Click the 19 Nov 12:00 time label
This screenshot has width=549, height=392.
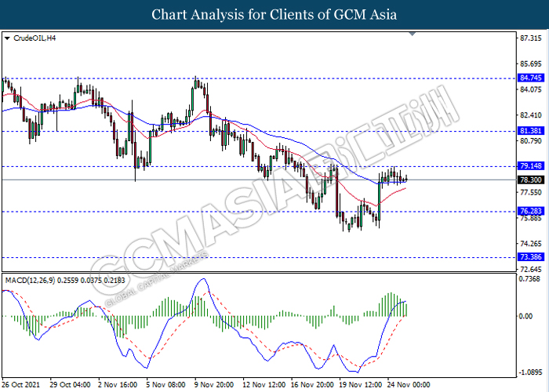click(361, 385)
